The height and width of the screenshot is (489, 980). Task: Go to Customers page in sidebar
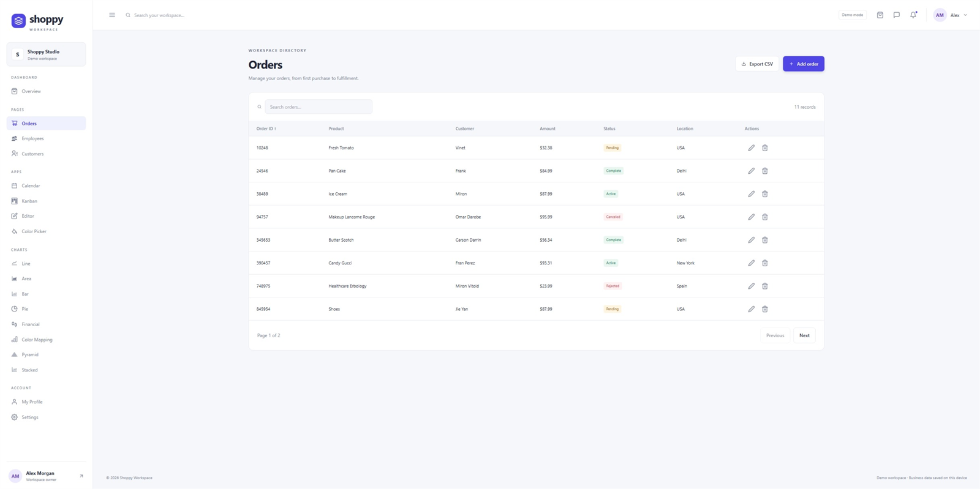point(46,154)
